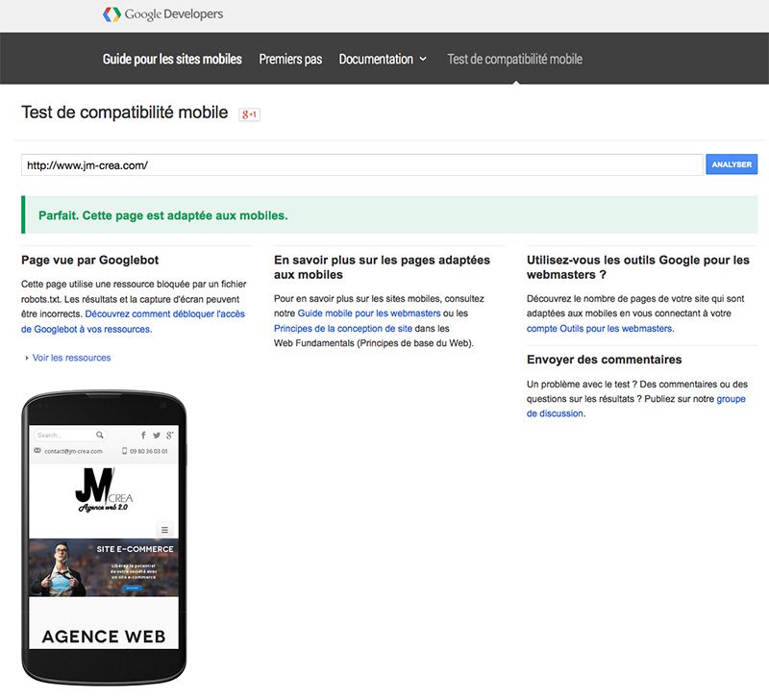Click 'En savoir plus sur les pages adaptées' heading

pos(382,267)
